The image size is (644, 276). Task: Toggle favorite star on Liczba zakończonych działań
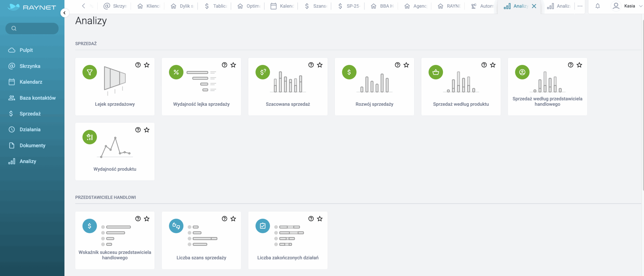click(320, 219)
